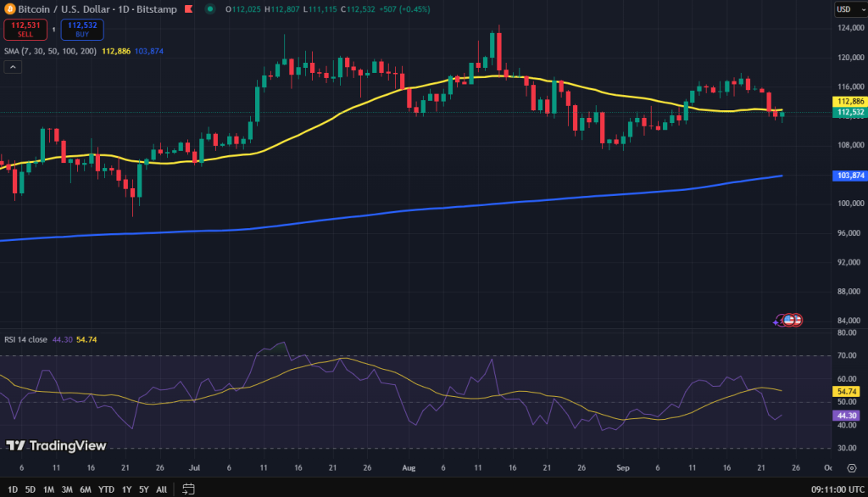This screenshot has width=868, height=497.
Task: Click the Jul label on the time axis
Action: [194, 467]
